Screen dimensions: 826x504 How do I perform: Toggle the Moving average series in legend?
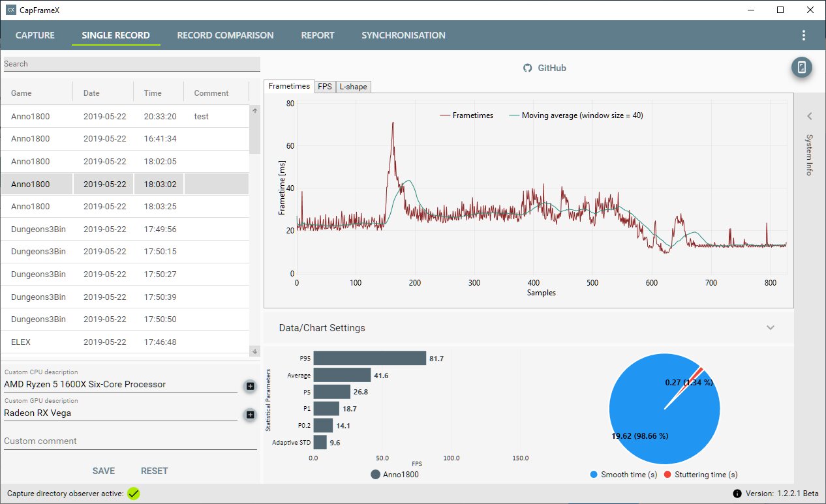576,115
